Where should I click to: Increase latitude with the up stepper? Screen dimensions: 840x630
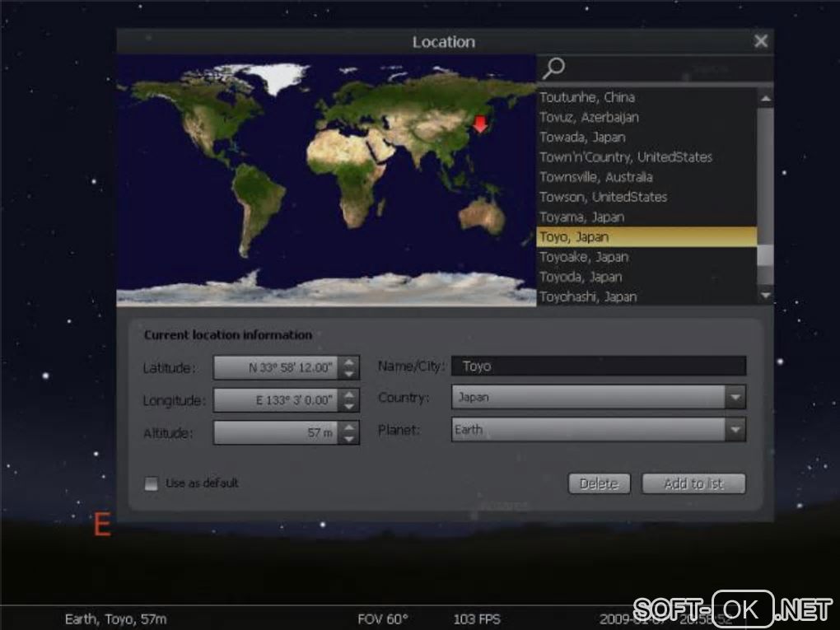point(348,362)
